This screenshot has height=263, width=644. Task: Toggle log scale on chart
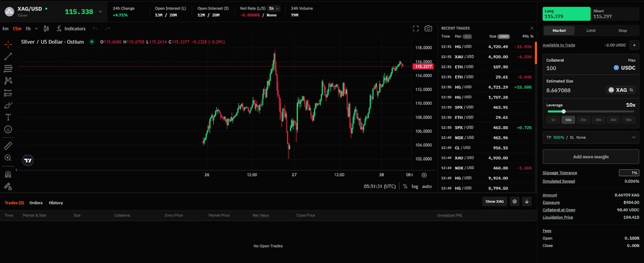click(415, 186)
